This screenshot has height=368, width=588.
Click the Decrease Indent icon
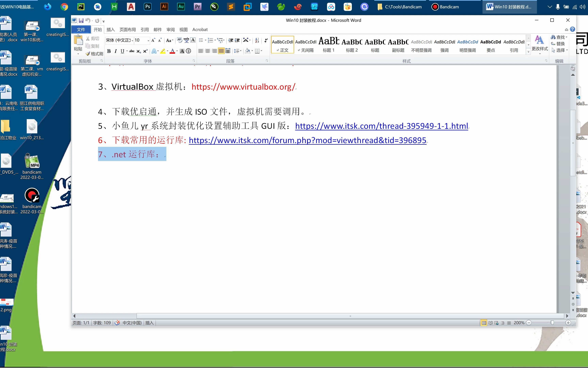click(231, 40)
